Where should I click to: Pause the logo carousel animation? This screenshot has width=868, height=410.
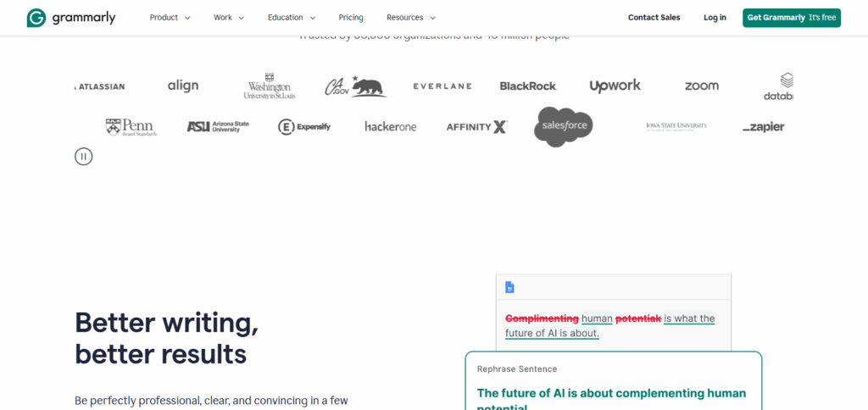(84, 157)
